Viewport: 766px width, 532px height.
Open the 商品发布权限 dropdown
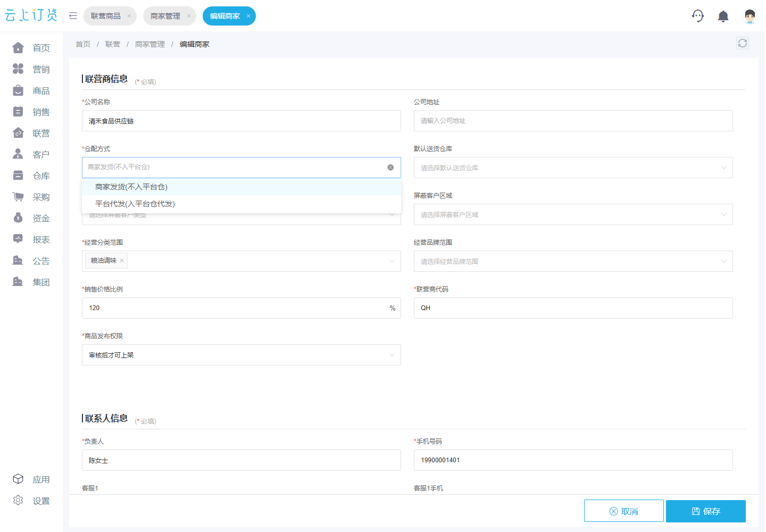(242, 355)
